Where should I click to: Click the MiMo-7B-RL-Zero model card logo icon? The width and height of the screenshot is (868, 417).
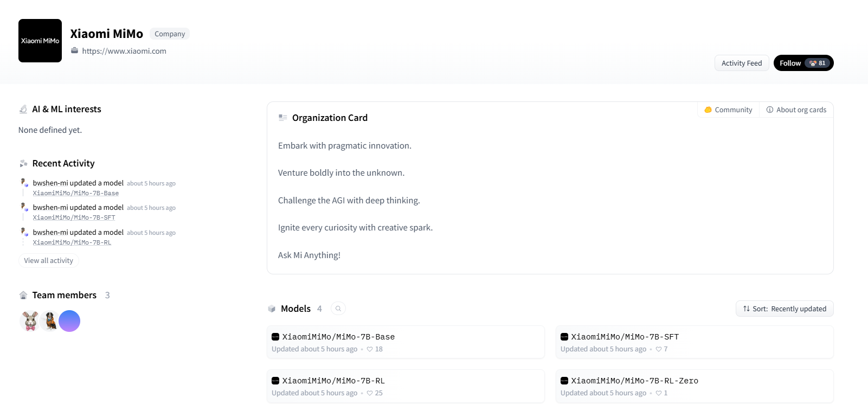tap(564, 381)
